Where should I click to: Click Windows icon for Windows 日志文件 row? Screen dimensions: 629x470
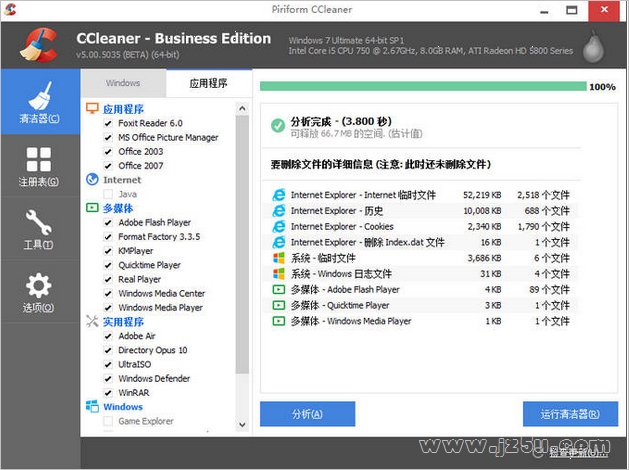tap(278, 273)
